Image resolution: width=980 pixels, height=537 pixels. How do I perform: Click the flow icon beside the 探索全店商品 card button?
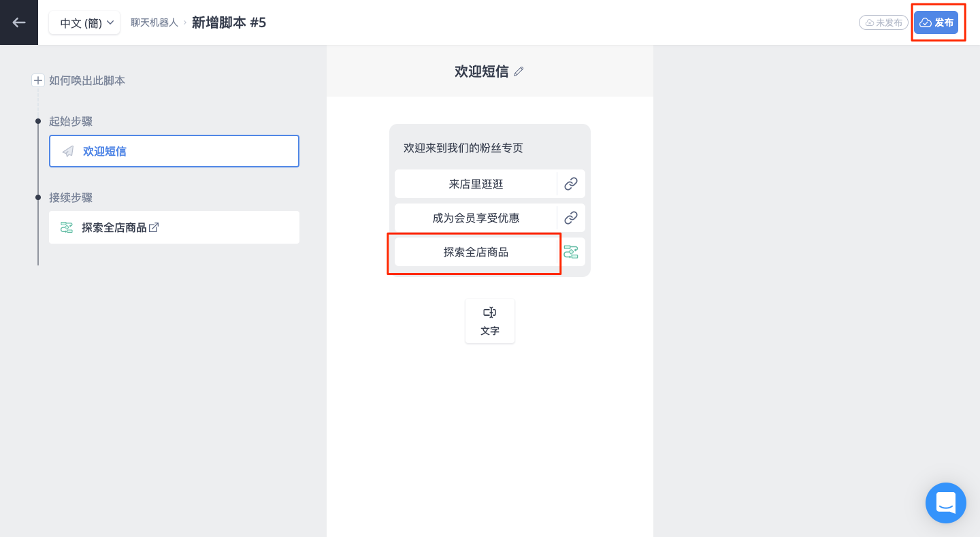571,252
